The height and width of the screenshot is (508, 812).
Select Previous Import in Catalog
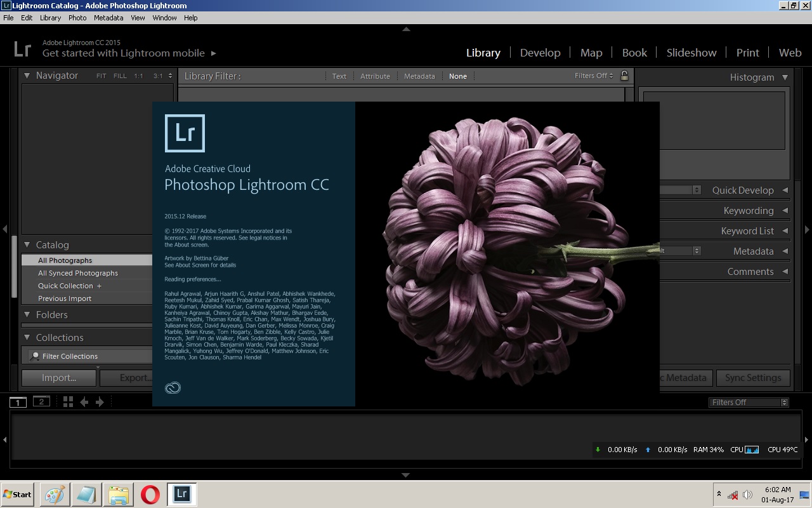[x=87, y=298]
